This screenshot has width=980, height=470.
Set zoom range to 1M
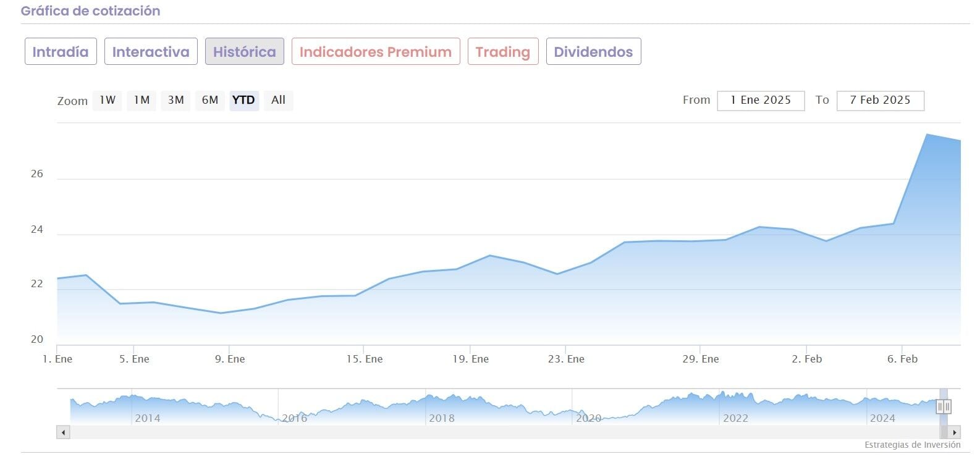click(142, 100)
